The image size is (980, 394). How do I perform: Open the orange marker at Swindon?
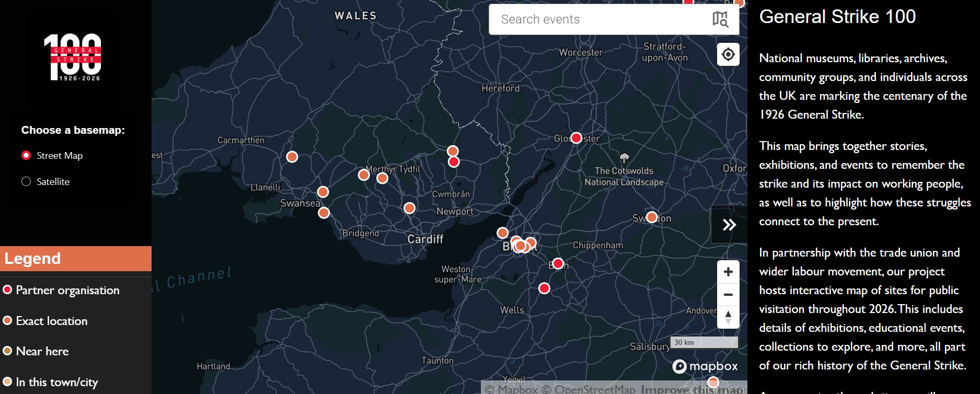651,217
